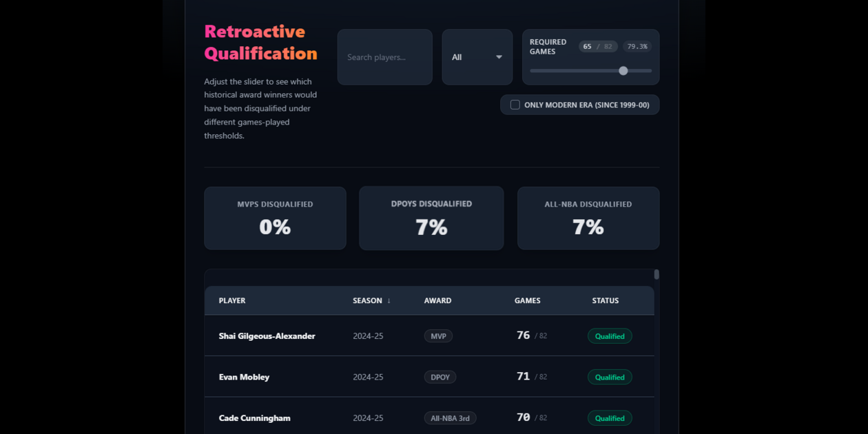Click the Required Games slider handle
The width and height of the screenshot is (868, 434).
[623, 70]
